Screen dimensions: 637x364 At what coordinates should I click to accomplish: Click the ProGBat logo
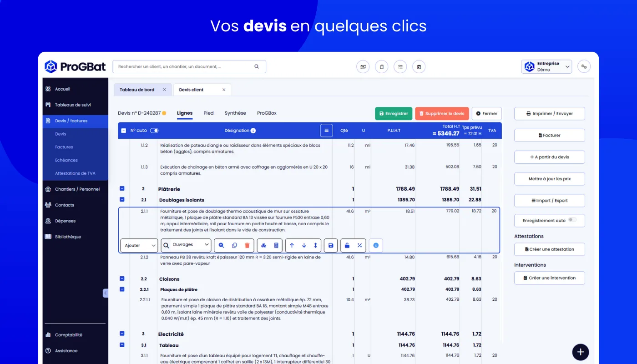coord(75,66)
